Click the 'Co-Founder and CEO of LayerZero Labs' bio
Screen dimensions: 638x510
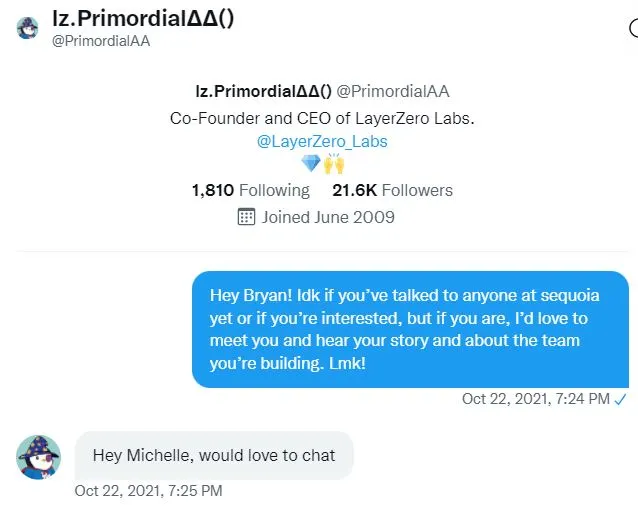pos(322,118)
